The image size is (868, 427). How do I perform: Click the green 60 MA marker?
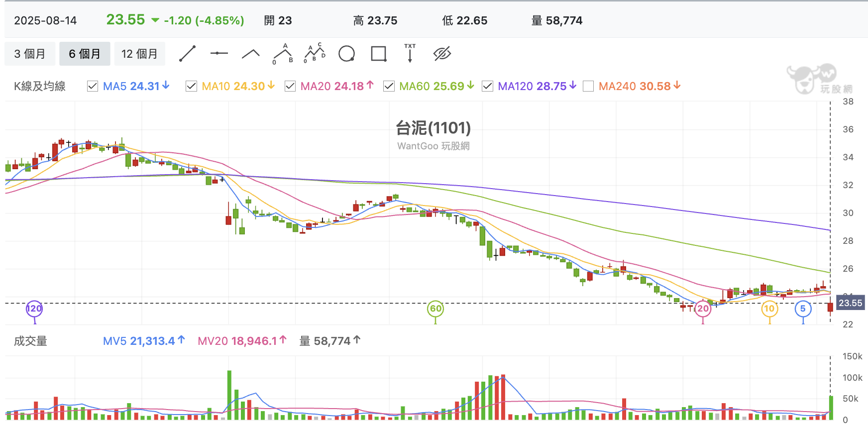coord(435,309)
